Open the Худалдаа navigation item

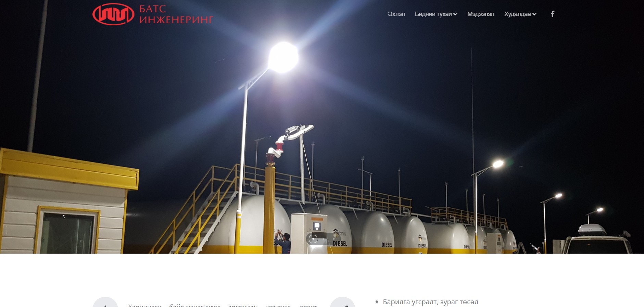[520, 14]
